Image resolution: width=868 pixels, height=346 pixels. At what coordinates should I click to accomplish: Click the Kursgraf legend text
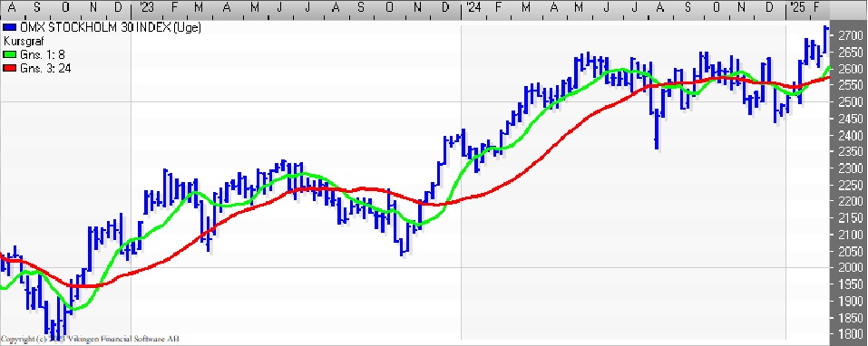[x=24, y=42]
